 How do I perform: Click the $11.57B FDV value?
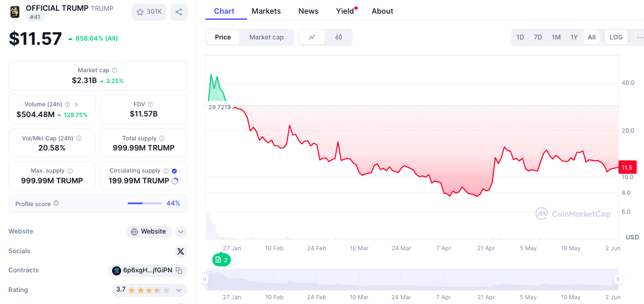point(144,114)
